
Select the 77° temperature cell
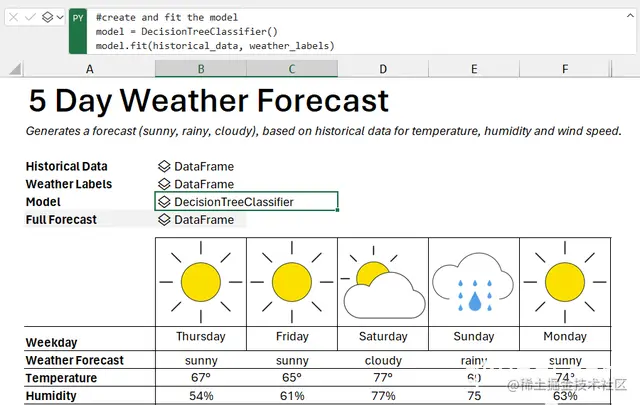(383, 378)
